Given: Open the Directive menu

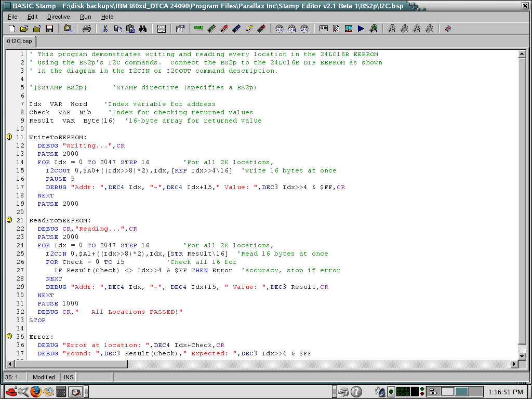Looking at the screenshot, I should pyautogui.click(x=58, y=17).
